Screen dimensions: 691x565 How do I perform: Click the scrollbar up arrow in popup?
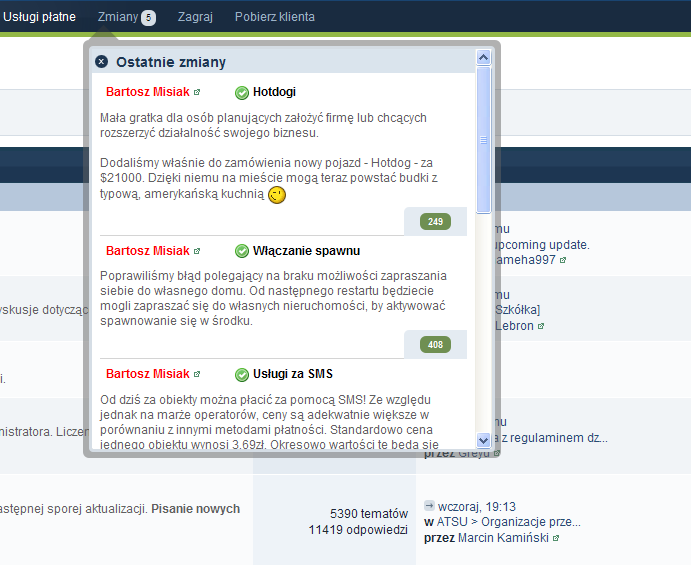[x=483, y=57]
